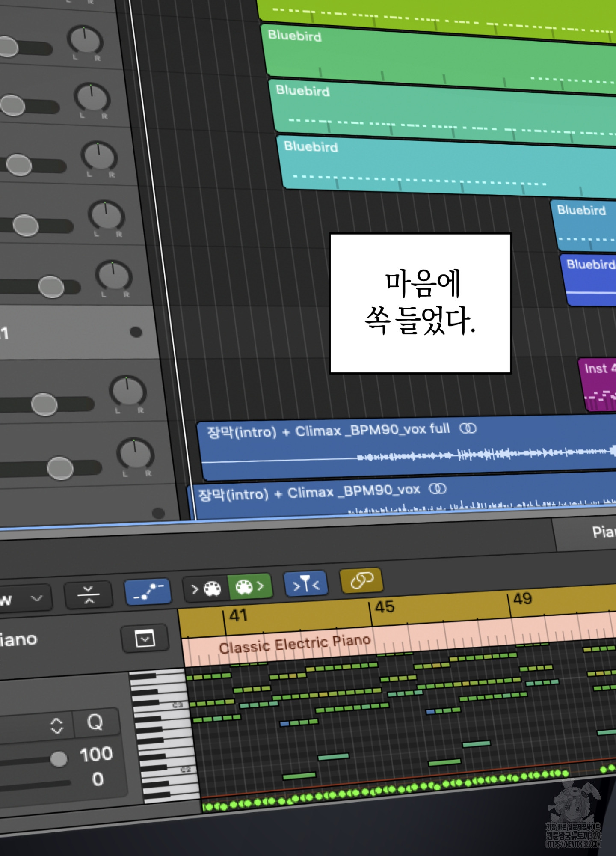Open the boxed dropdown arrow beside the piano label
Viewport: 616px width, 856px height.
pos(145,639)
